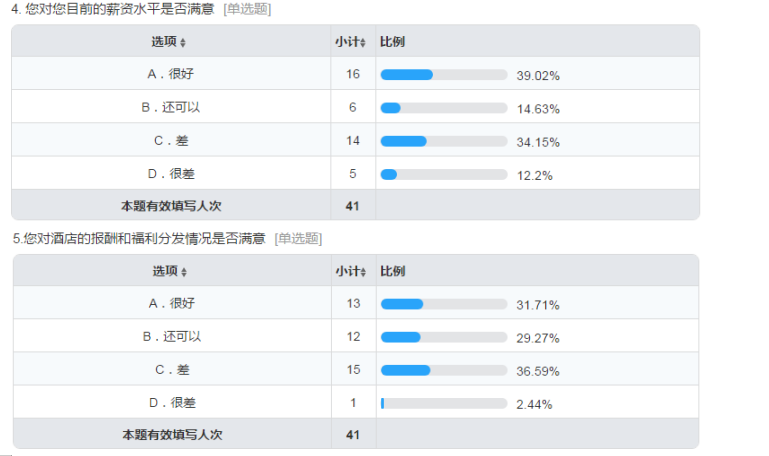Click subtotal 15 for C.差 in question 5
Viewport: 769px width, 456px height.
click(x=354, y=370)
